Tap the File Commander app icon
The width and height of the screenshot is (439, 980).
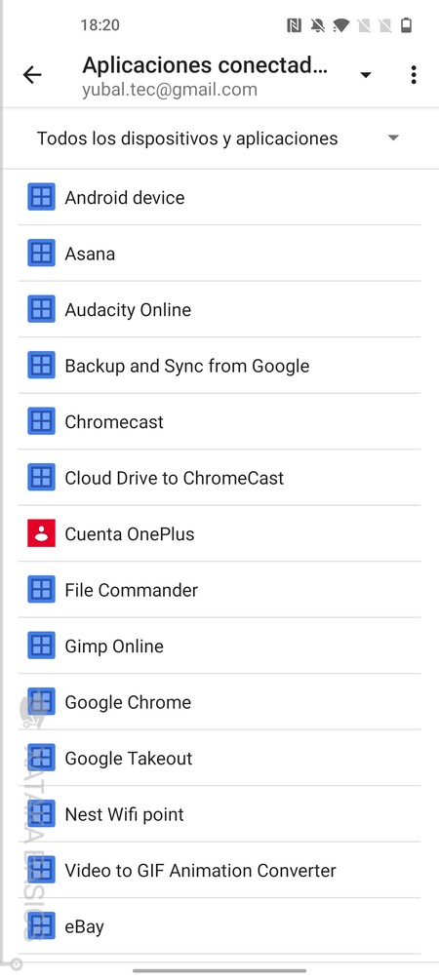click(x=41, y=589)
